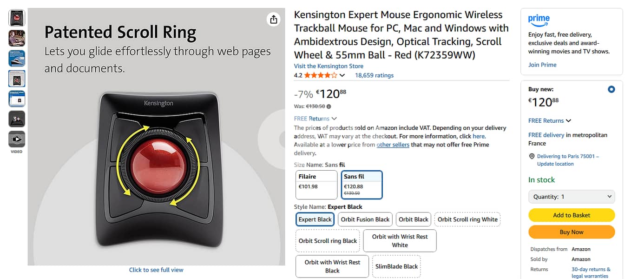
Task: Choose the Sans fil size option
Action: coord(361,185)
